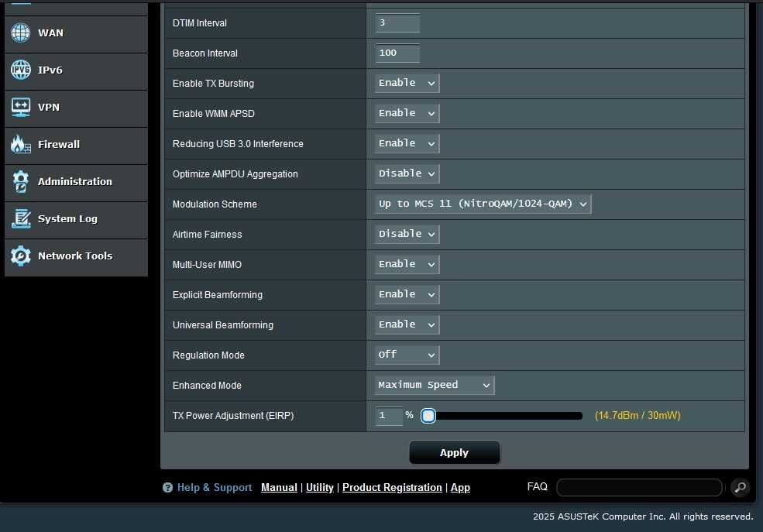Apply the wireless settings
The width and height of the screenshot is (763, 532).
coord(454,452)
